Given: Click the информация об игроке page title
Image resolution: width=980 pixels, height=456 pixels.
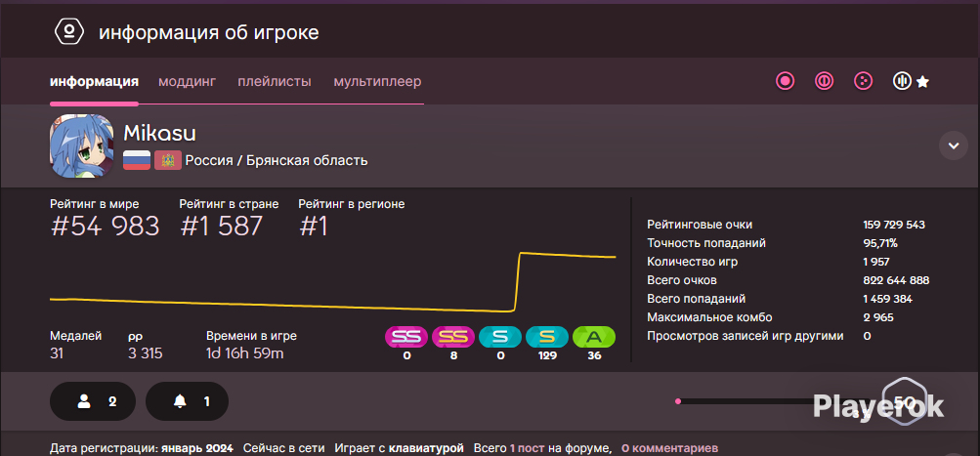Looking at the screenshot, I should coord(209,32).
